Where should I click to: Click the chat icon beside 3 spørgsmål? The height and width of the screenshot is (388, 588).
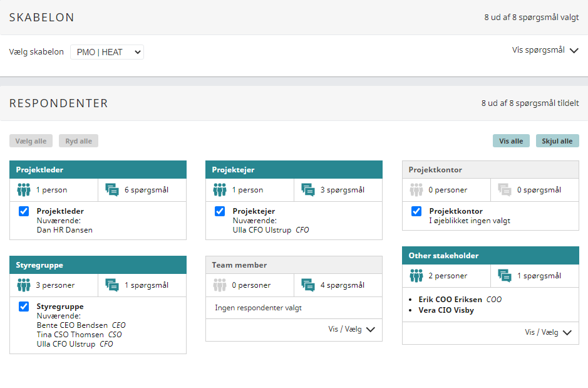pyautogui.click(x=308, y=190)
